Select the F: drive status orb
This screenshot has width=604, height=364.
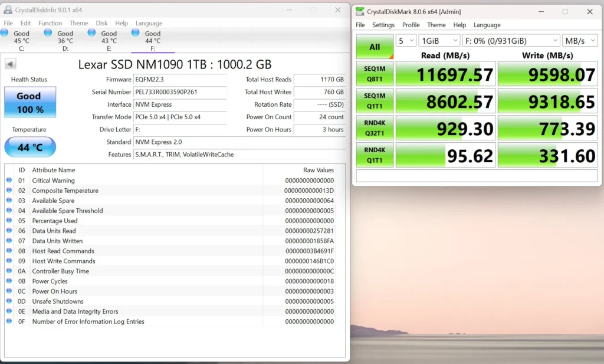[x=135, y=32]
